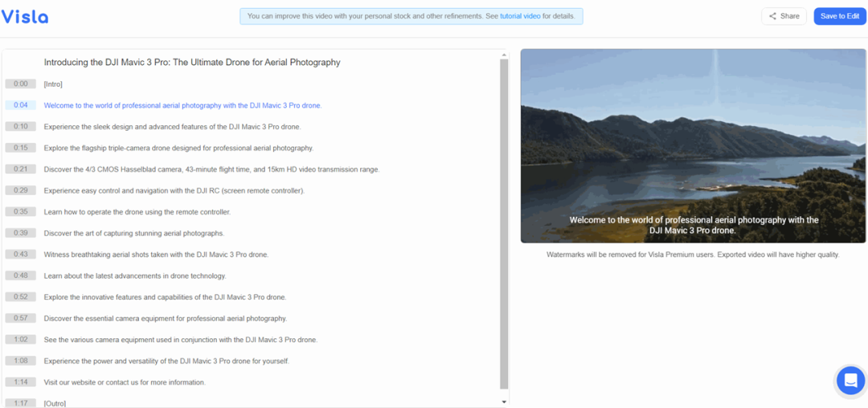Select 'See the various camera equipment' line

pos(181,340)
